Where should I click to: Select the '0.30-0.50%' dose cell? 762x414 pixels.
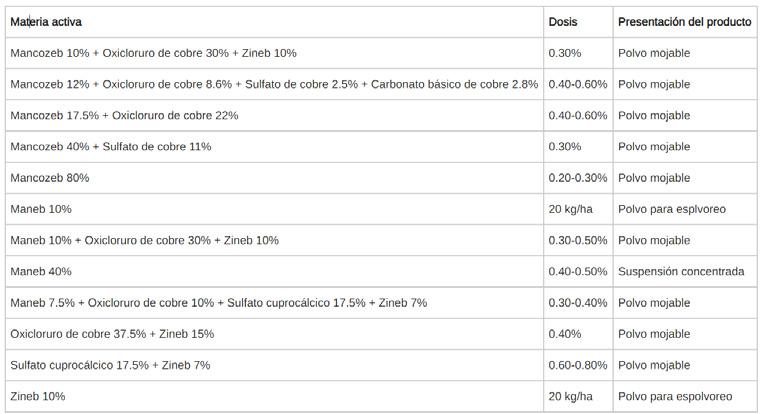pos(577,240)
